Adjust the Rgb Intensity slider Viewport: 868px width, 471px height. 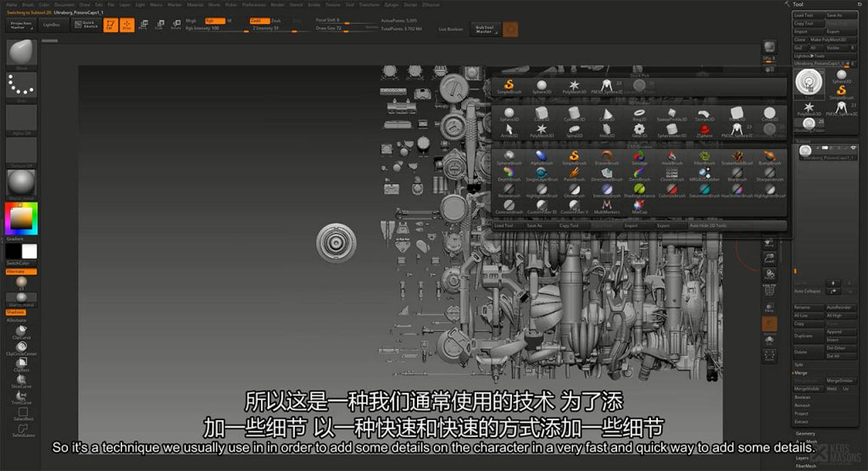point(216,28)
